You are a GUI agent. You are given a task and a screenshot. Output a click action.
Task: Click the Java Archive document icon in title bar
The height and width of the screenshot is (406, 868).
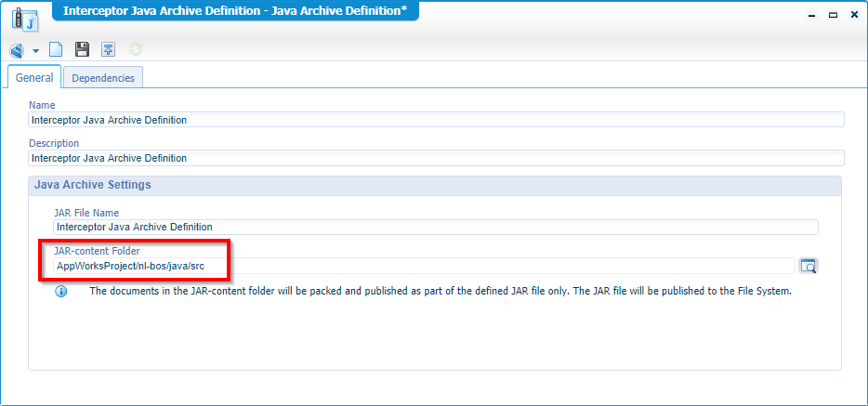tap(22, 20)
